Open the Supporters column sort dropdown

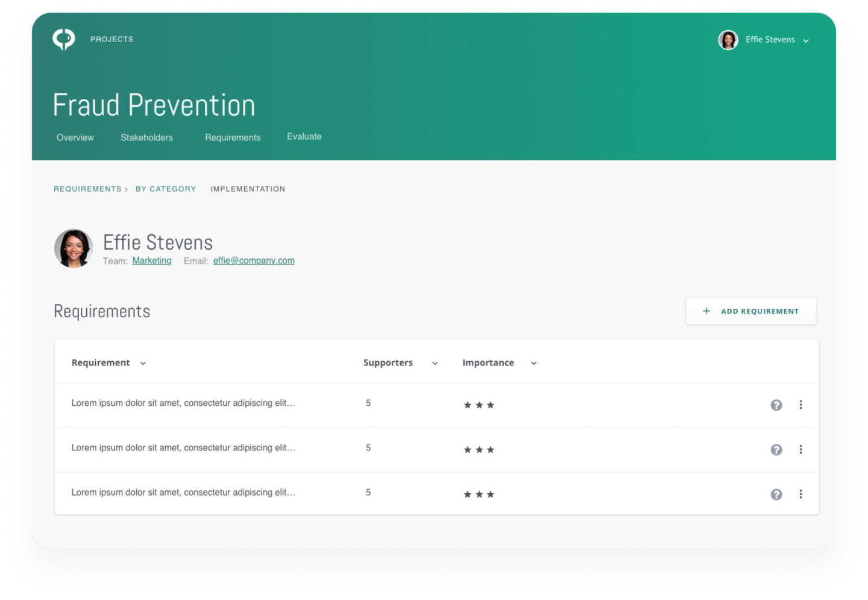coord(435,363)
